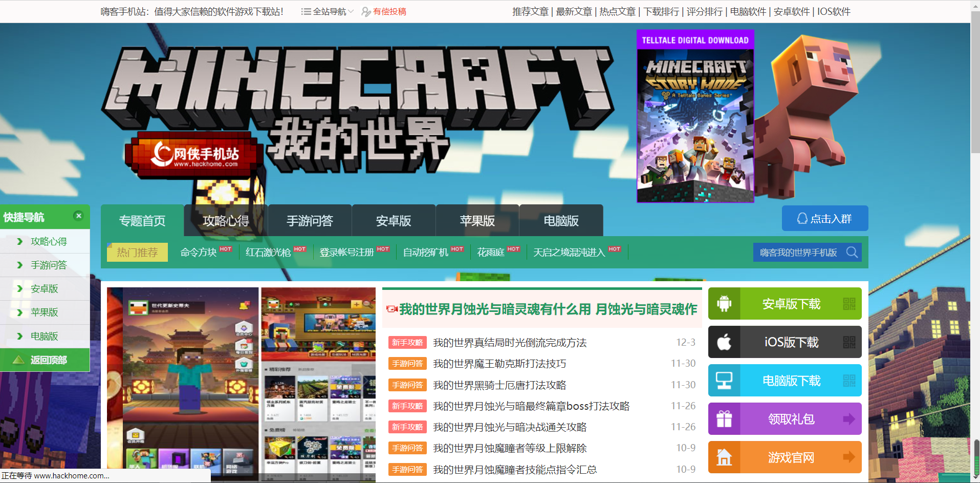Click the sidebar arrow beside 攻略心得

[x=20, y=241]
